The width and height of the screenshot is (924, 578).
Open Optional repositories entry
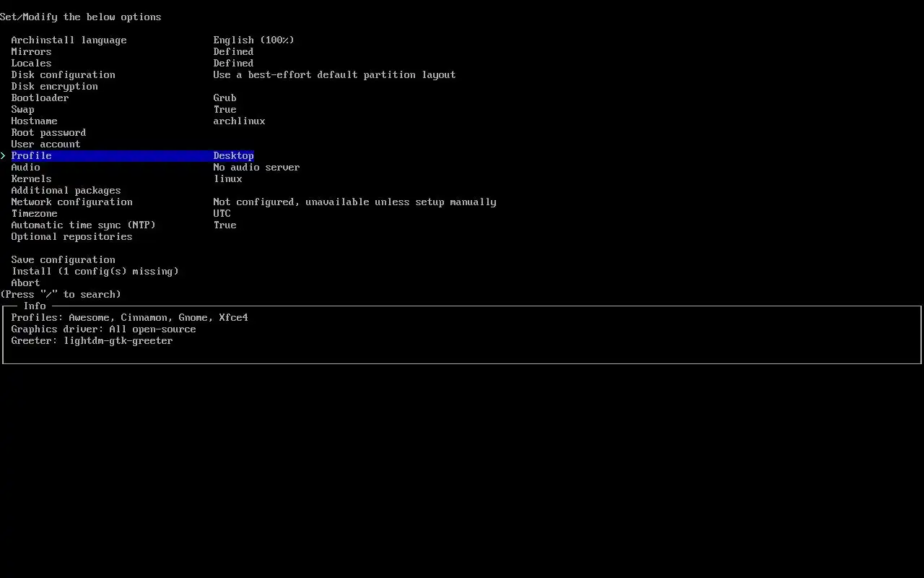[x=71, y=236]
